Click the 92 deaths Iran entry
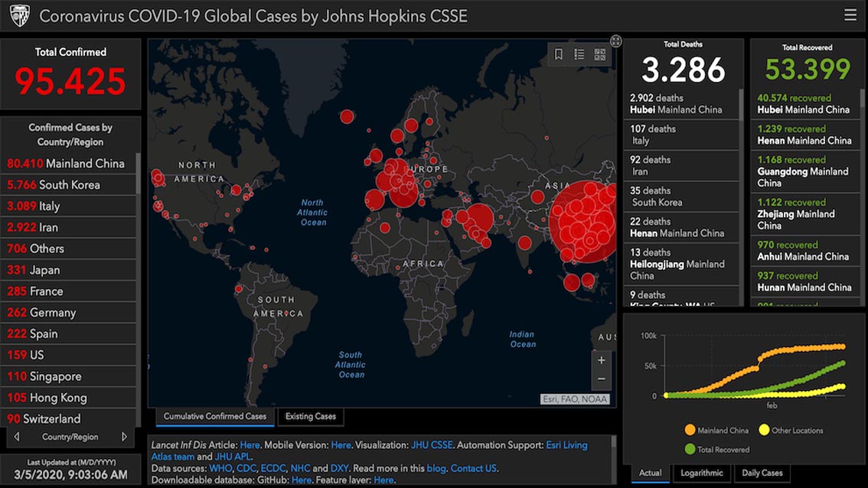This screenshot has height=488, width=868. 681,166
